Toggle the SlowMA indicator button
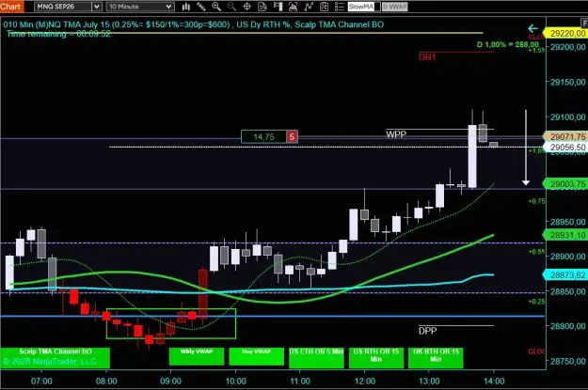The width and height of the screenshot is (588, 390). (x=361, y=7)
